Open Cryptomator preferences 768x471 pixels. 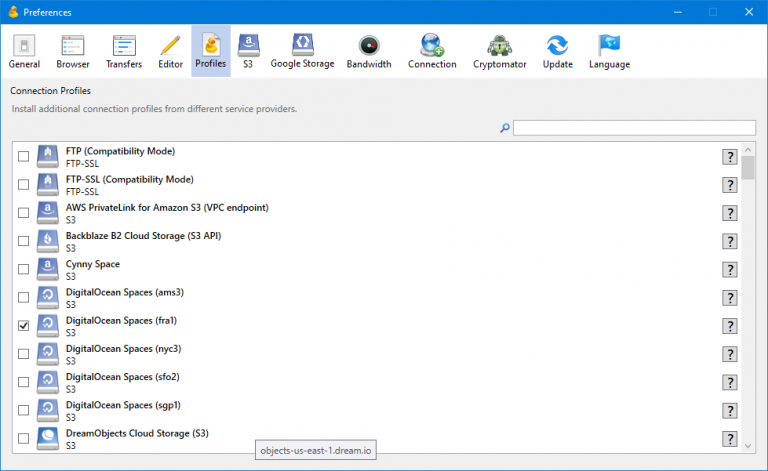coord(499,51)
